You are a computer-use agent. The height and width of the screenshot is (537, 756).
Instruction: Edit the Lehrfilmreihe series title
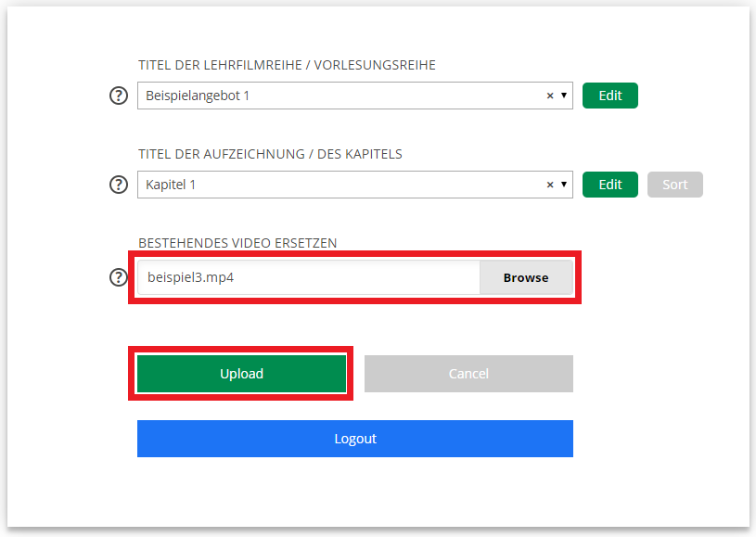click(610, 96)
